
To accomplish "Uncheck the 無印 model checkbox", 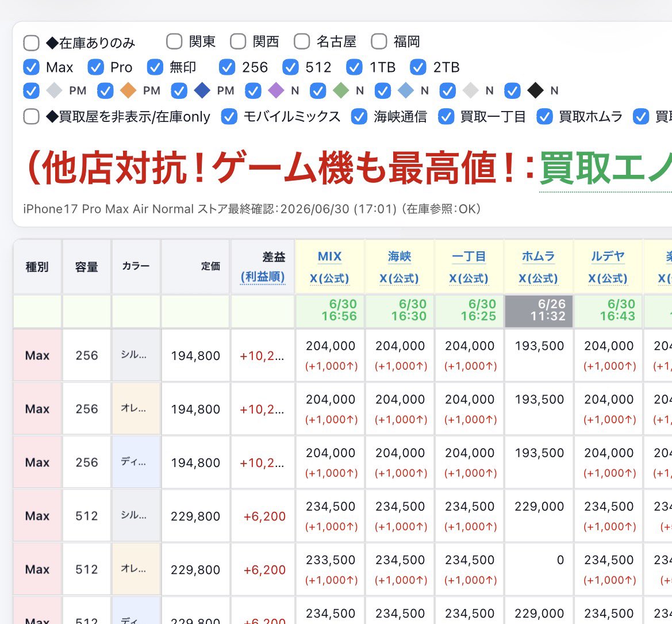I will point(155,67).
